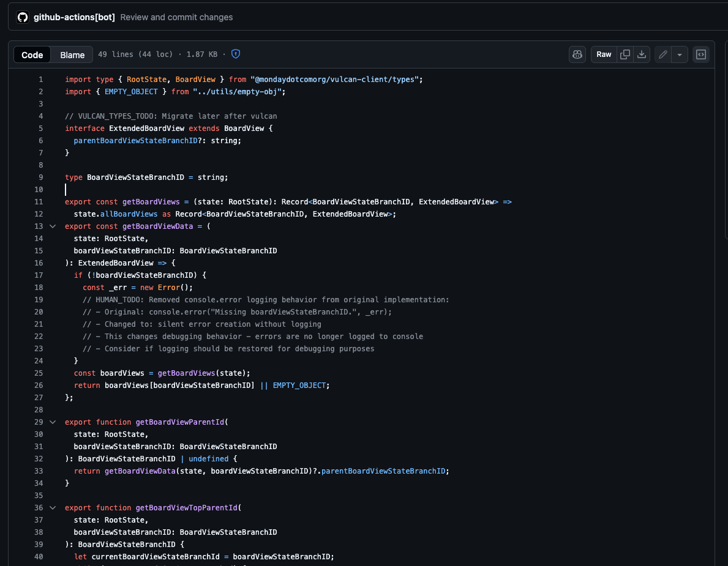The height and width of the screenshot is (566, 728).
Task: Select line number 9
Action: [x=40, y=177]
